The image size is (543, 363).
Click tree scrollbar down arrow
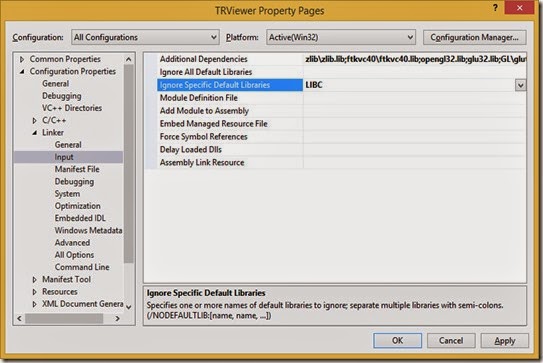pos(128,307)
